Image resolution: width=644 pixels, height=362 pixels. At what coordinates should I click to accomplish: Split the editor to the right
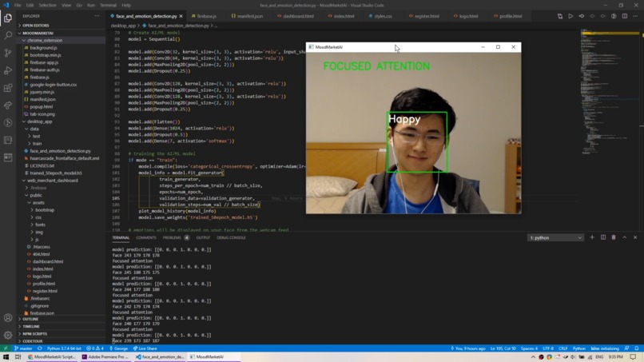pyautogui.click(x=625, y=16)
